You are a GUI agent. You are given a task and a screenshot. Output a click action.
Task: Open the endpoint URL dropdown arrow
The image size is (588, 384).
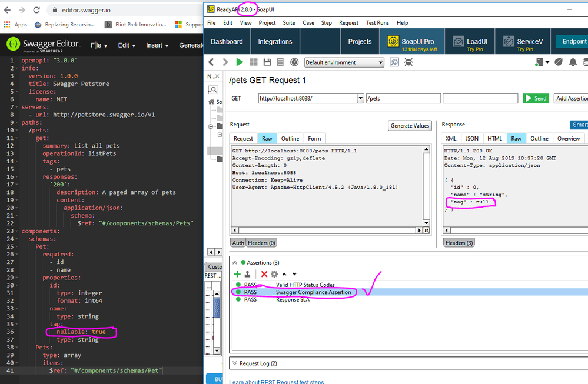[x=360, y=99]
